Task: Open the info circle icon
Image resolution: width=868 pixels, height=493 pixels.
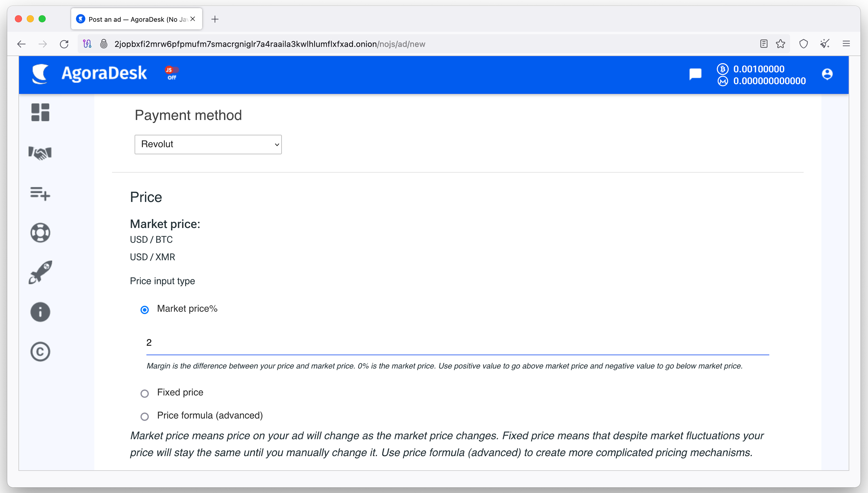Action: (40, 312)
